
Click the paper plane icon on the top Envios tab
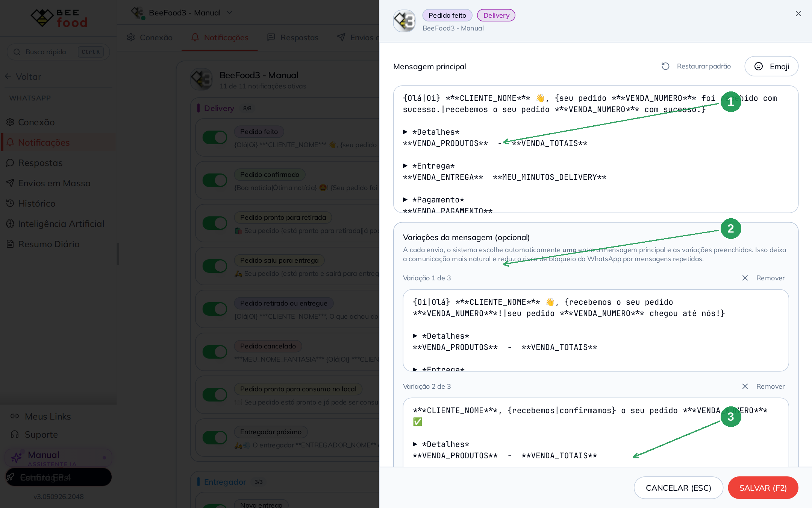tap(341, 37)
